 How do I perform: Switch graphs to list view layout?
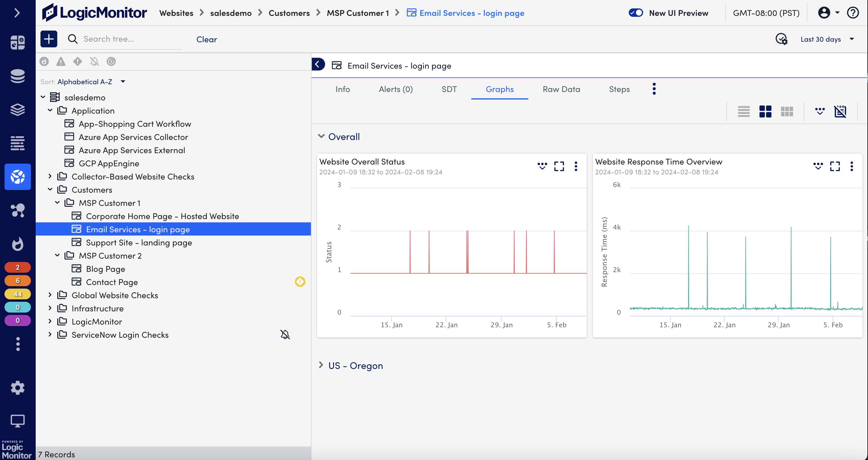tap(743, 111)
